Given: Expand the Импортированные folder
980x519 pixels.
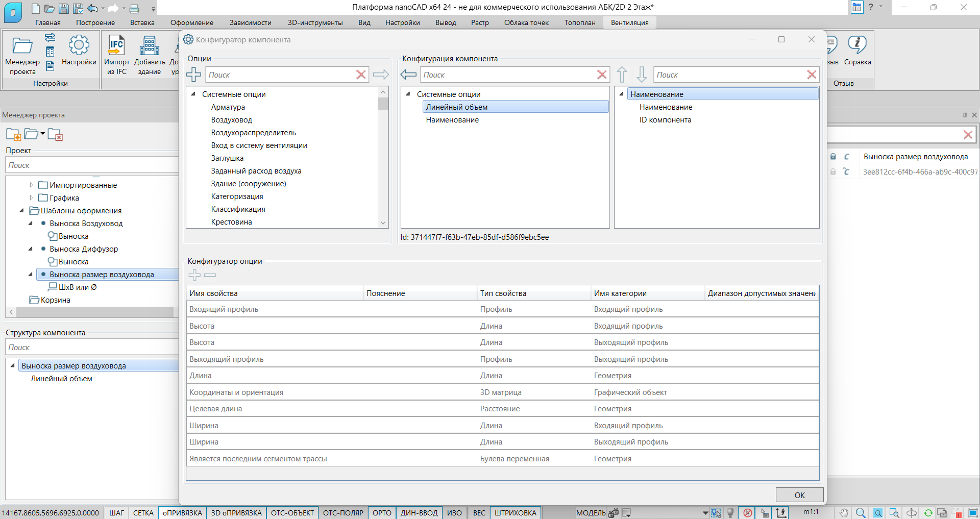Looking at the screenshot, I should pos(31,185).
